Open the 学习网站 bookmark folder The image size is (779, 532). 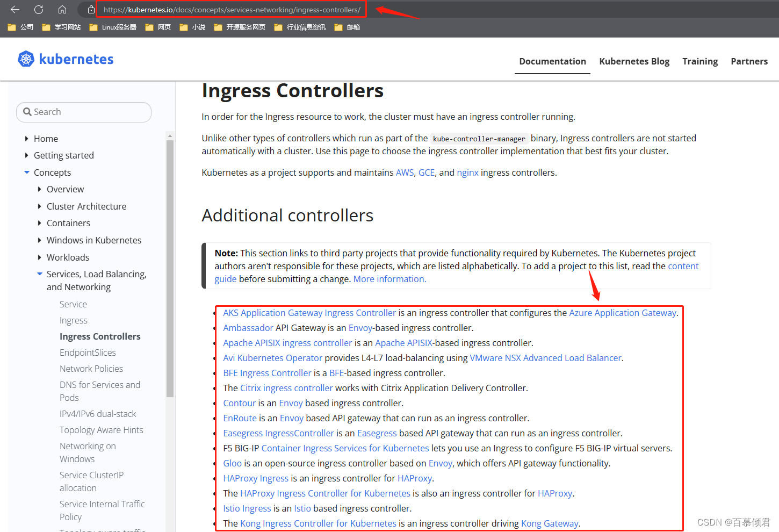pos(61,27)
